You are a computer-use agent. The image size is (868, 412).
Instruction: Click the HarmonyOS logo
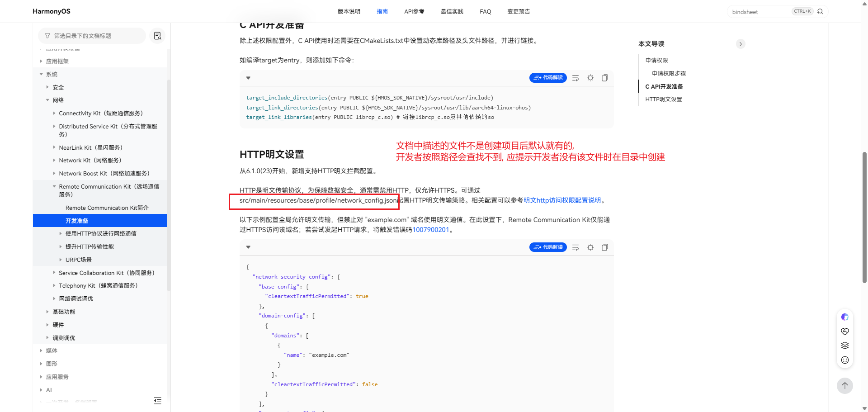52,11
